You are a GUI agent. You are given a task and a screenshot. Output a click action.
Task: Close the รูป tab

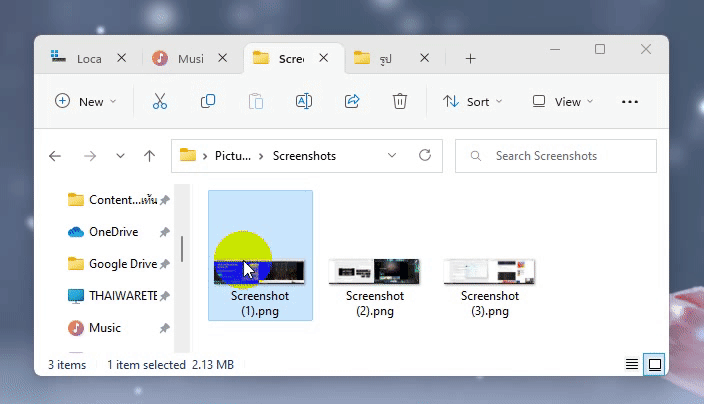[x=425, y=58]
